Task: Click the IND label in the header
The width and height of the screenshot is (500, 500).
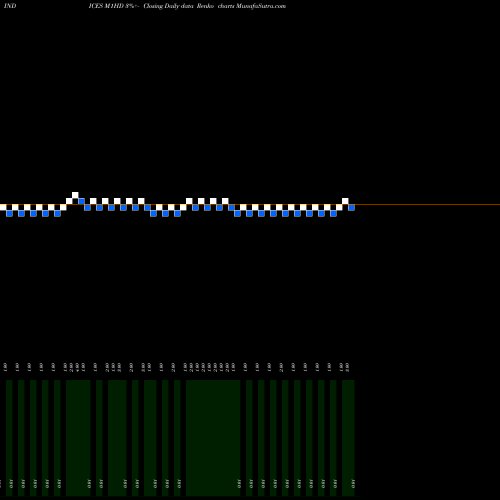Action: [10, 6]
